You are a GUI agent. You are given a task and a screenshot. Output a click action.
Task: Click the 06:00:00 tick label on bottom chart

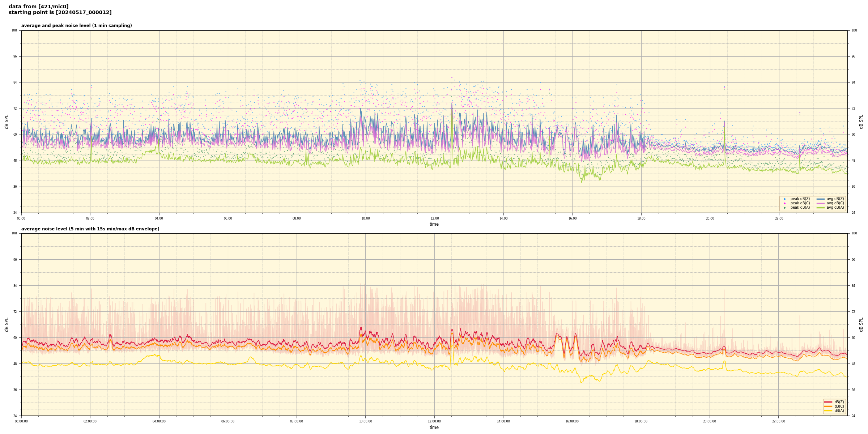pyautogui.click(x=228, y=421)
